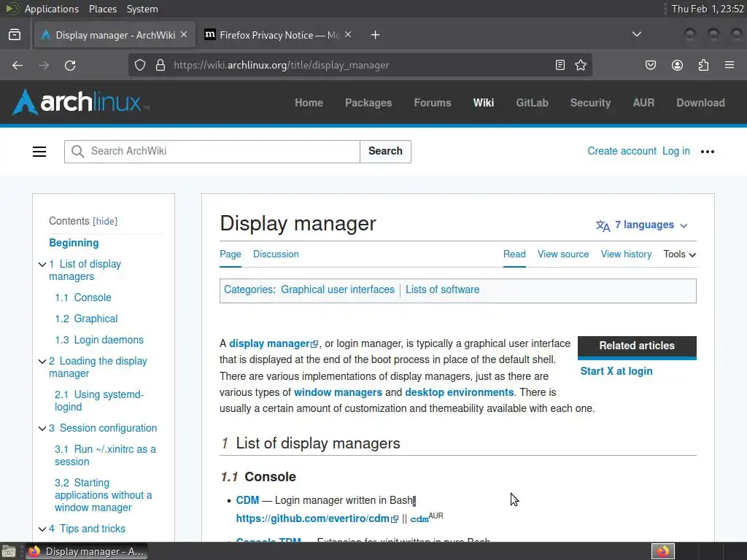Reload the page with the refresh icon

coord(70,65)
